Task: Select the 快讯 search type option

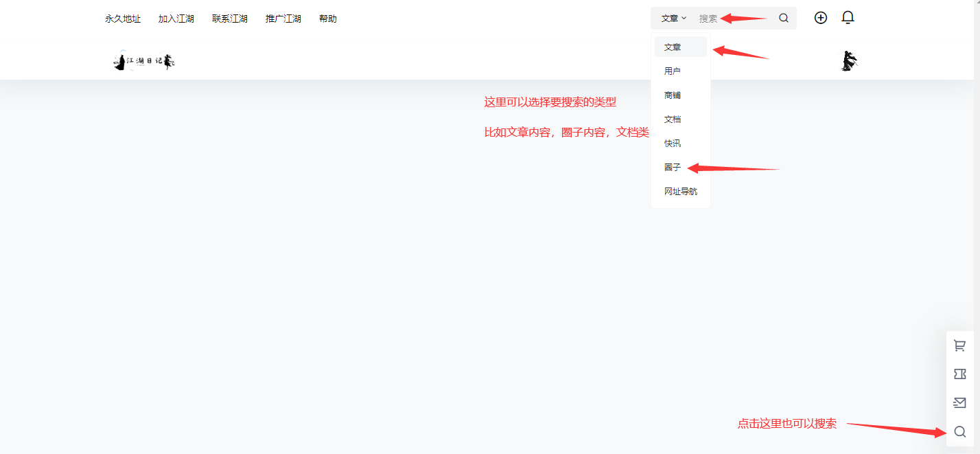Action: (673, 143)
